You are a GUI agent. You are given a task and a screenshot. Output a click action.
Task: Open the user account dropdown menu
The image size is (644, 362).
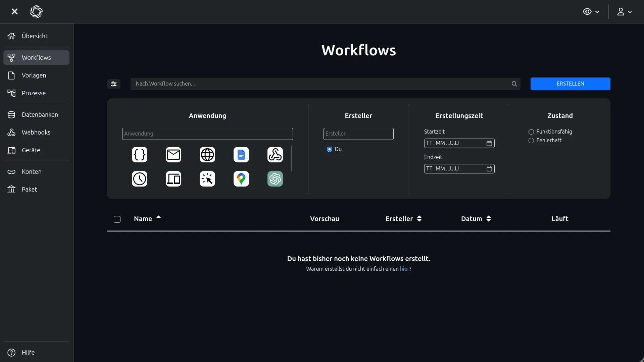coord(625,12)
